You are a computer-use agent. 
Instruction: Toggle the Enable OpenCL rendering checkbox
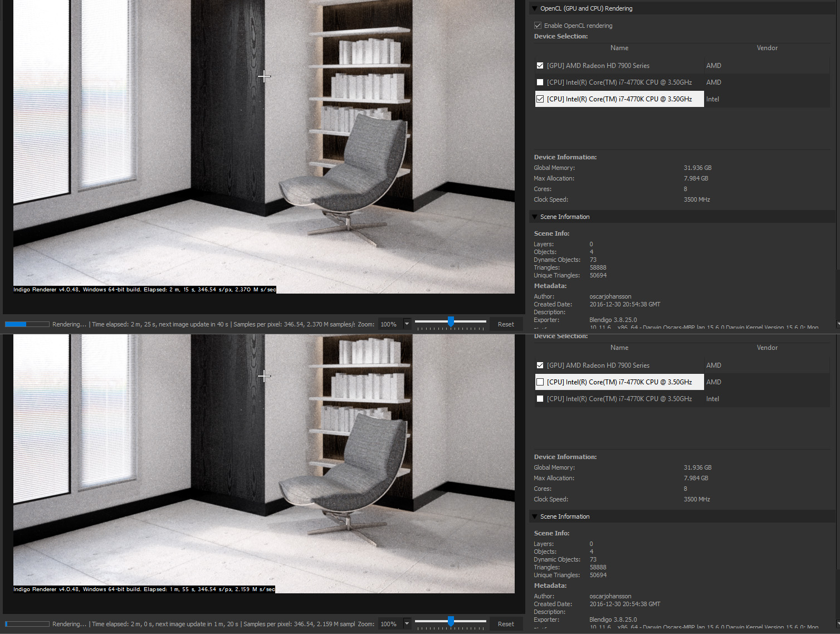pos(538,26)
